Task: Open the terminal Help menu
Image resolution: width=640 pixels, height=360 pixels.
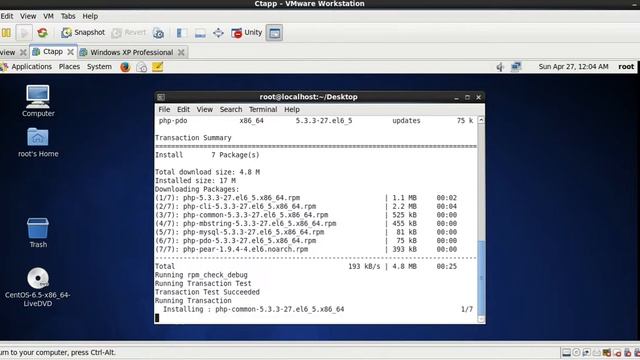Action: [x=292, y=109]
